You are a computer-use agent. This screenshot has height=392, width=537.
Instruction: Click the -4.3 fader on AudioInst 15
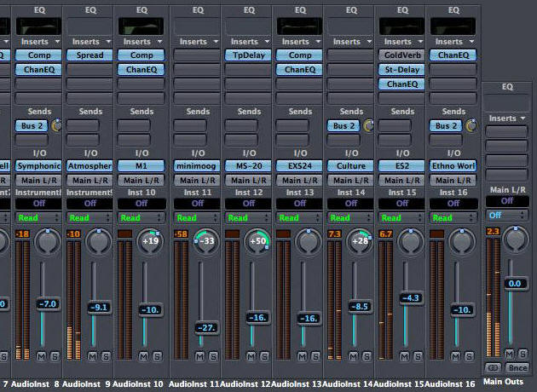[x=411, y=298]
